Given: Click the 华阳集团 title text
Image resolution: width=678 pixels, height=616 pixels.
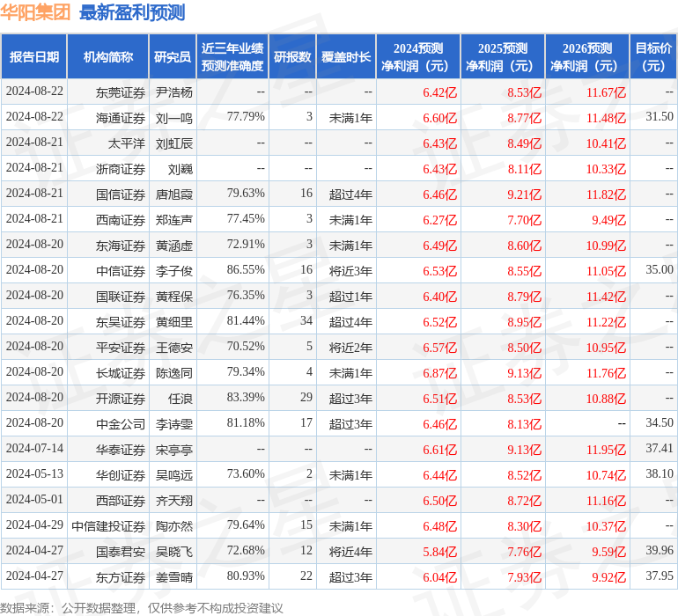Looking at the screenshot, I should [x=35, y=12].
